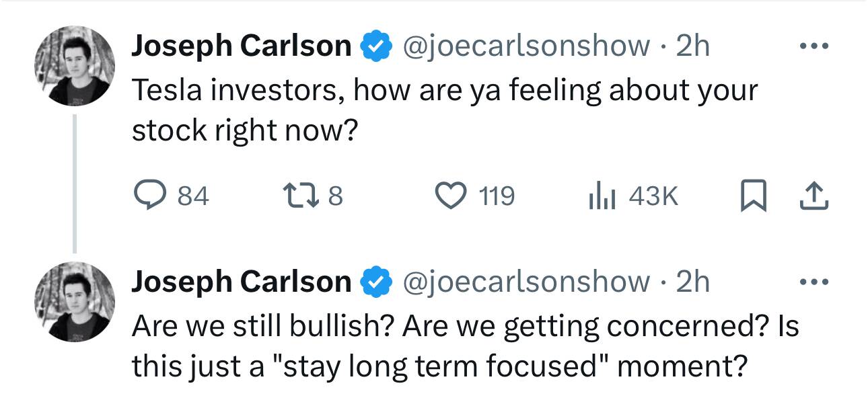
Task: Click the Joseph Carlson name on first tweet
Action: point(242,46)
